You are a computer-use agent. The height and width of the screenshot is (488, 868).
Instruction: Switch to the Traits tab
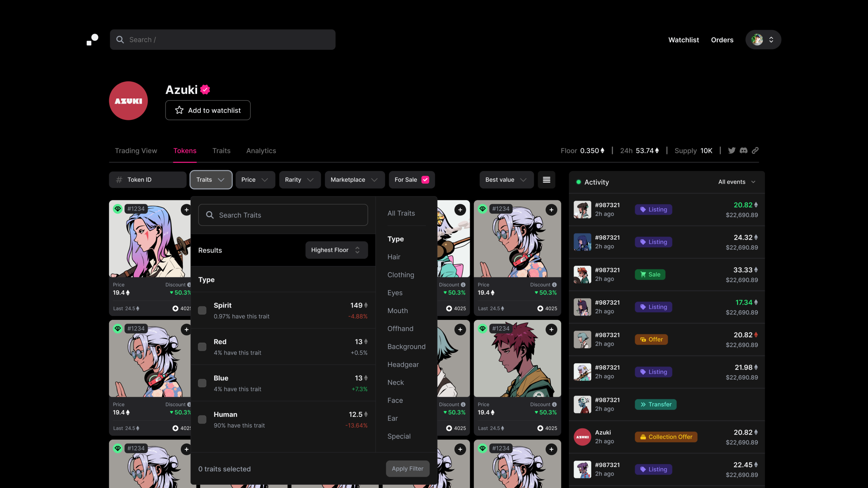point(221,151)
